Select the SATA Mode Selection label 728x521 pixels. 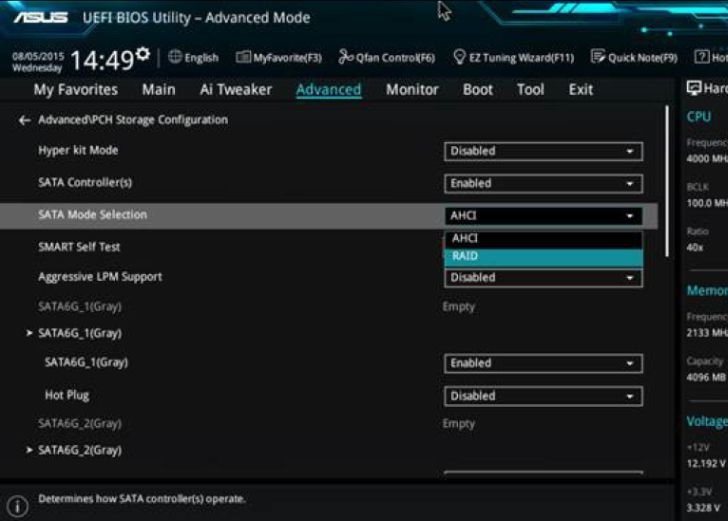92,215
